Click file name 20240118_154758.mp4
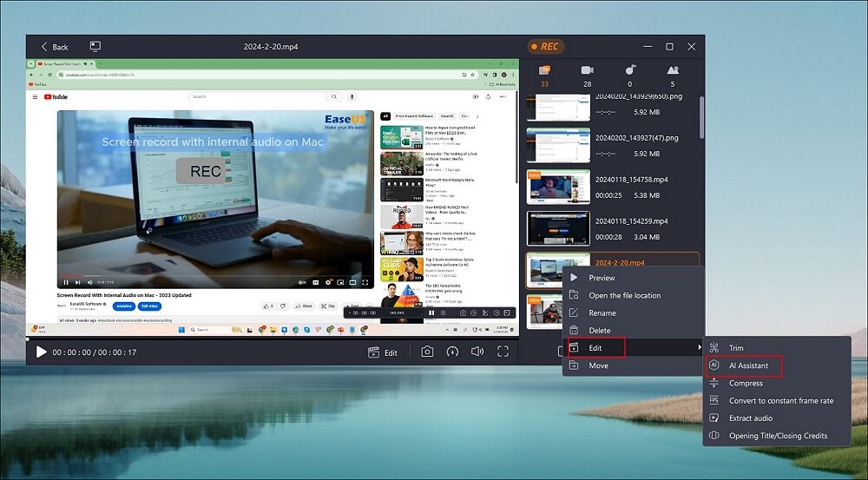868x480 pixels. tap(632, 180)
